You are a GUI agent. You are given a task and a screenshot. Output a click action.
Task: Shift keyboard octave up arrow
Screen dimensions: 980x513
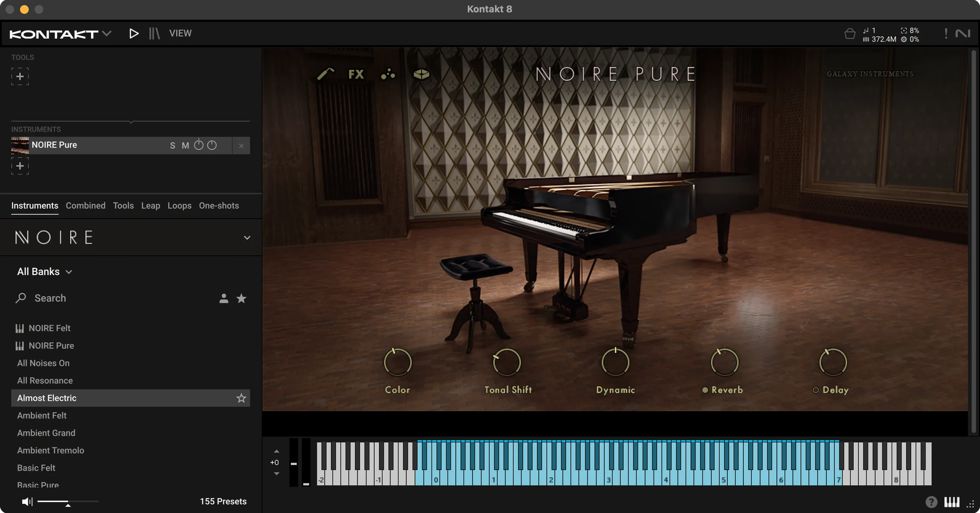(x=276, y=451)
